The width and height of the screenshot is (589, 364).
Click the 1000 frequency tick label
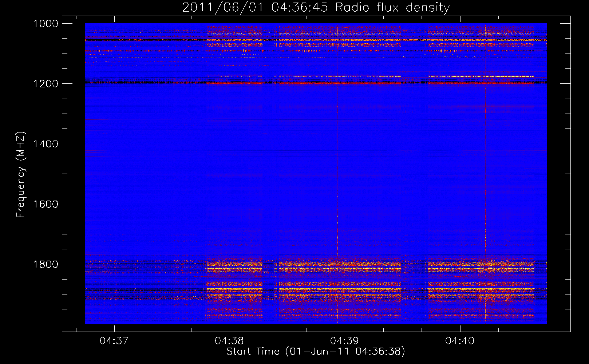(x=46, y=24)
